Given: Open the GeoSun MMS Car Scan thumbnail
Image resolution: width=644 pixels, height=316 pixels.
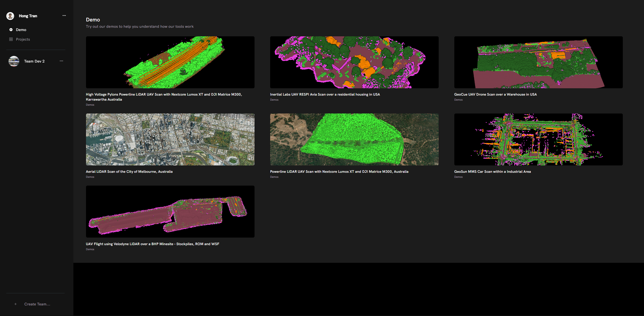Looking at the screenshot, I should (538, 139).
